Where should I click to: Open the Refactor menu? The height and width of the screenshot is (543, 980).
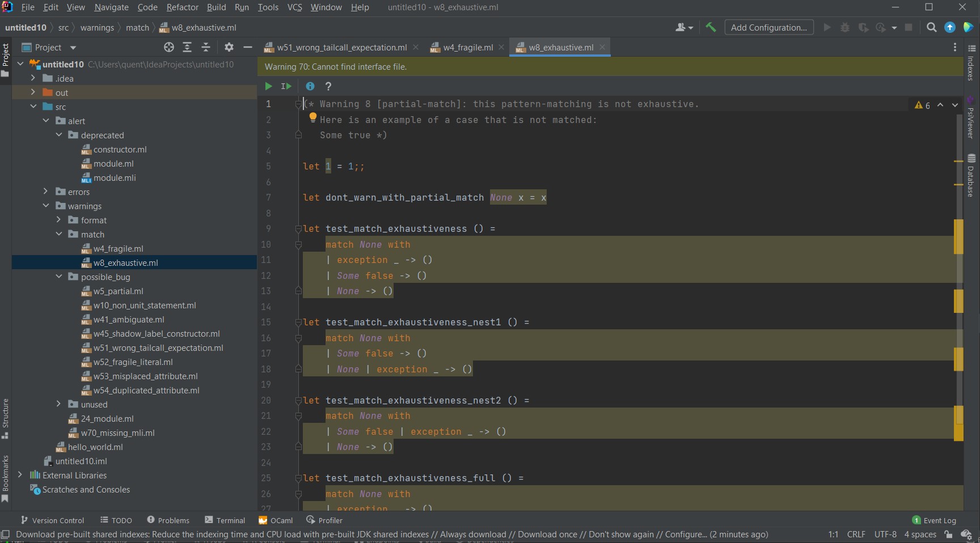[x=182, y=7]
